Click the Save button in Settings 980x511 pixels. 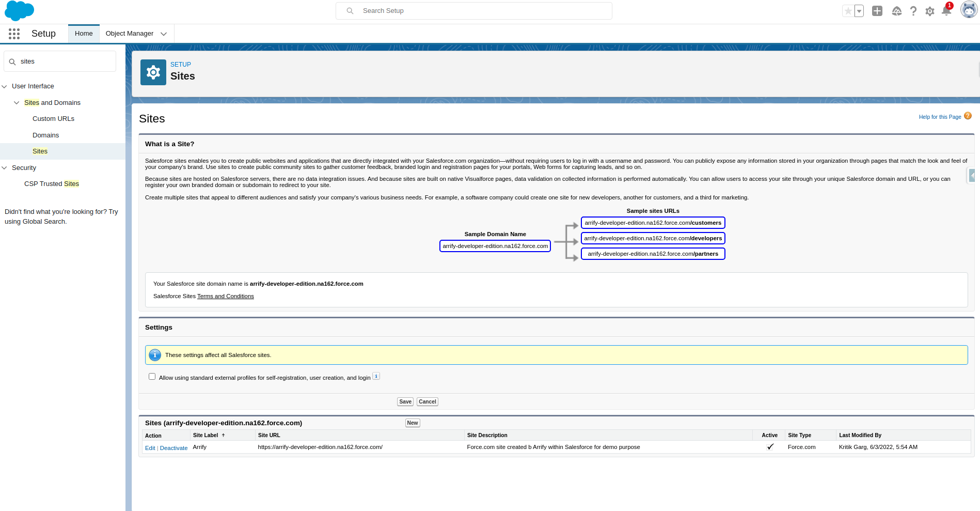[x=405, y=401]
